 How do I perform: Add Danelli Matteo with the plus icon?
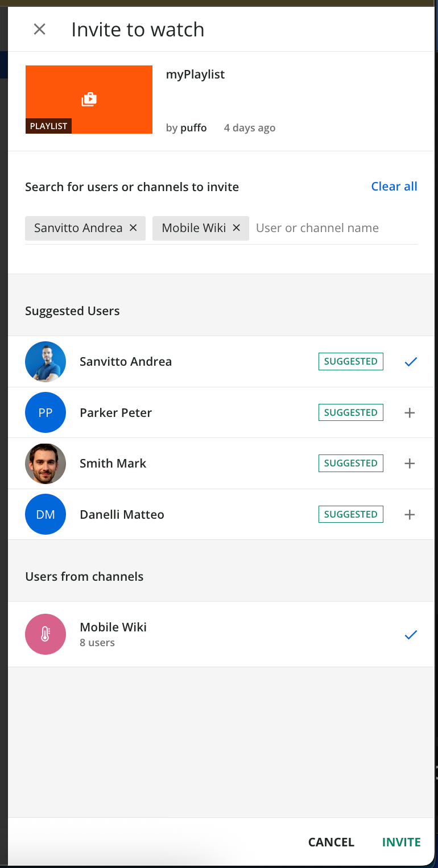coord(409,515)
